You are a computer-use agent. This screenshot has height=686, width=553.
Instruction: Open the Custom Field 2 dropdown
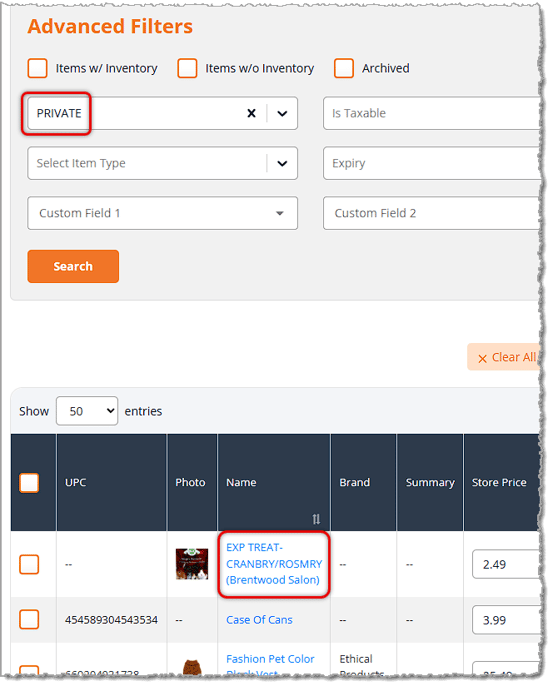pos(431,213)
